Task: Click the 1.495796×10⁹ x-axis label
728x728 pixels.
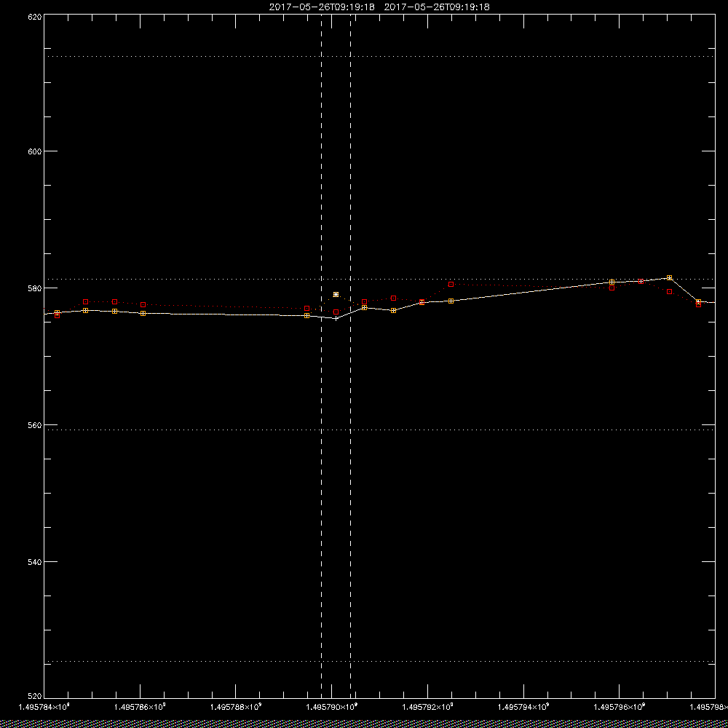Action: (x=620, y=707)
